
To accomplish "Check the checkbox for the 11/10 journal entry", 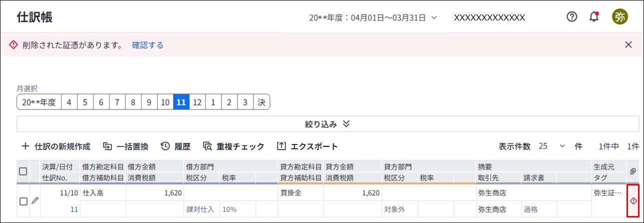I will [23, 201].
